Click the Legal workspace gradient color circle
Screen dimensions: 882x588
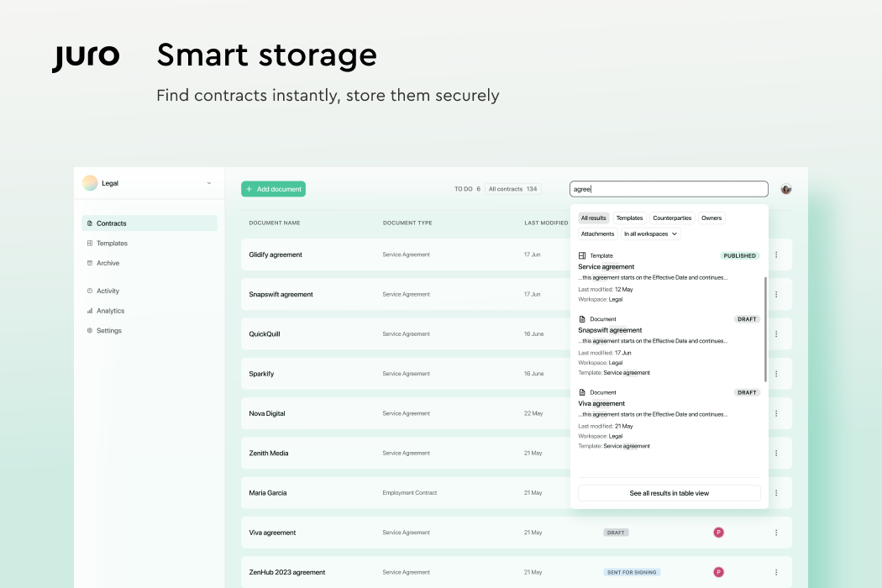pos(91,182)
